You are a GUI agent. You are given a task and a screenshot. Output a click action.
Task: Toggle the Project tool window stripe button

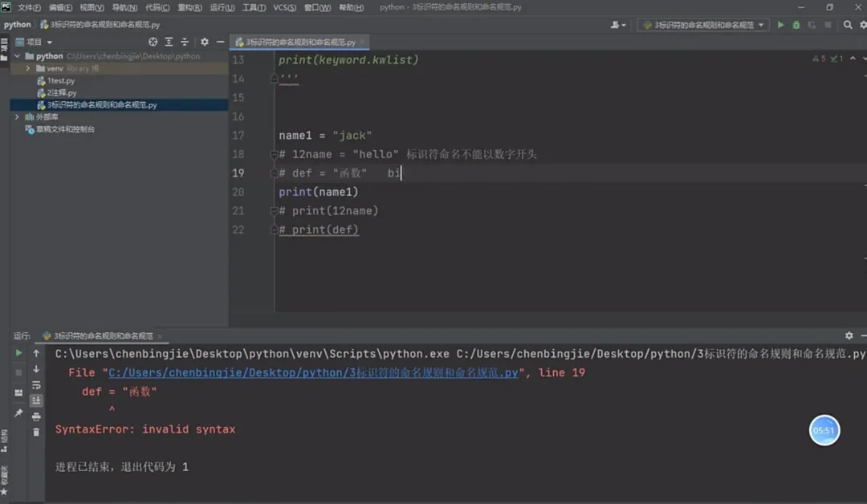[5, 49]
